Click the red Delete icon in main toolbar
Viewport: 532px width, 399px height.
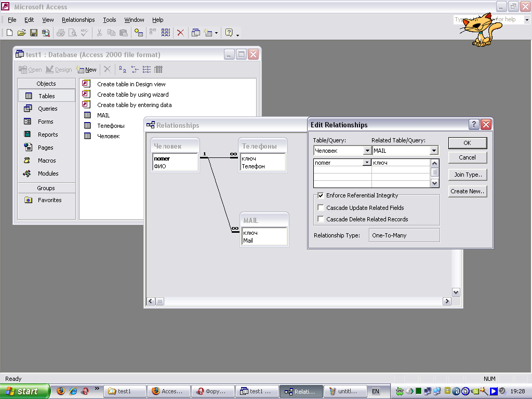coord(180,33)
